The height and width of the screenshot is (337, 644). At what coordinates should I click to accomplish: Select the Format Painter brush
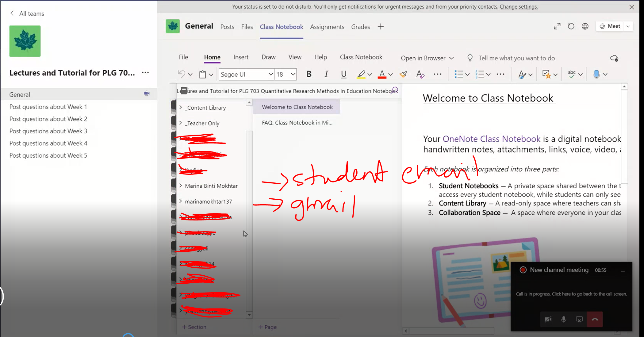[x=403, y=74]
